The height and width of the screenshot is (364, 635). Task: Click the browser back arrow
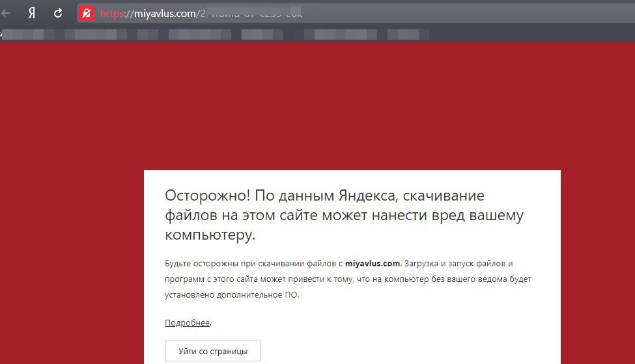click(x=6, y=14)
